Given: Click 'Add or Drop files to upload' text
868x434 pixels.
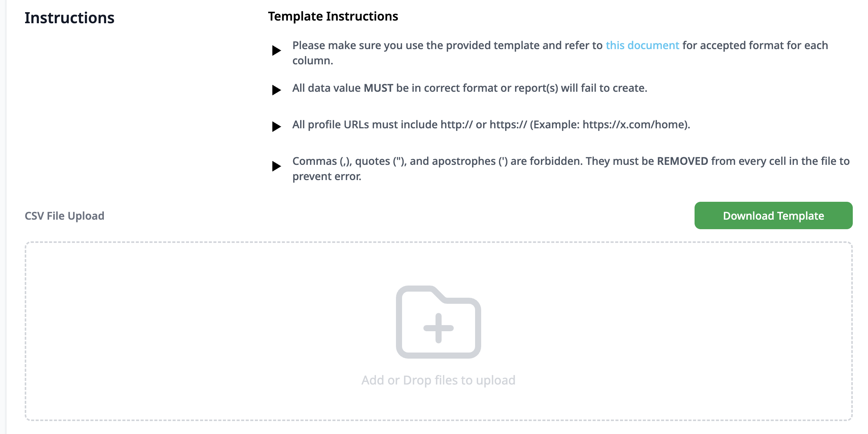Looking at the screenshot, I should coord(438,380).
